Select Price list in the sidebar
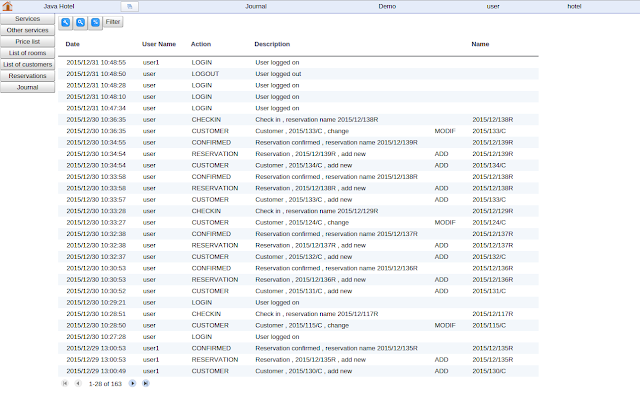 point(27,42)
